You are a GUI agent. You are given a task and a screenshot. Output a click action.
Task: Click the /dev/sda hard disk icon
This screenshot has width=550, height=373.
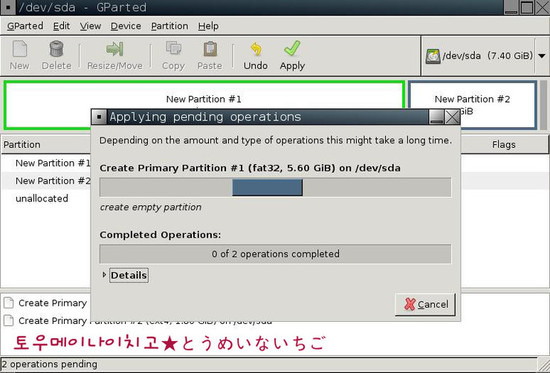(433, 56)
